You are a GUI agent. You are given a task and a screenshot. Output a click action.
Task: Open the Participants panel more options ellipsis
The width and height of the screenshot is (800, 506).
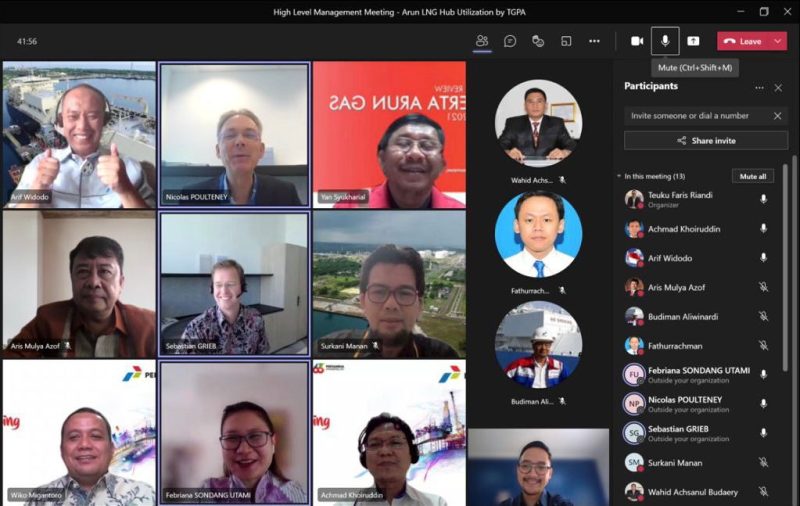759,88
